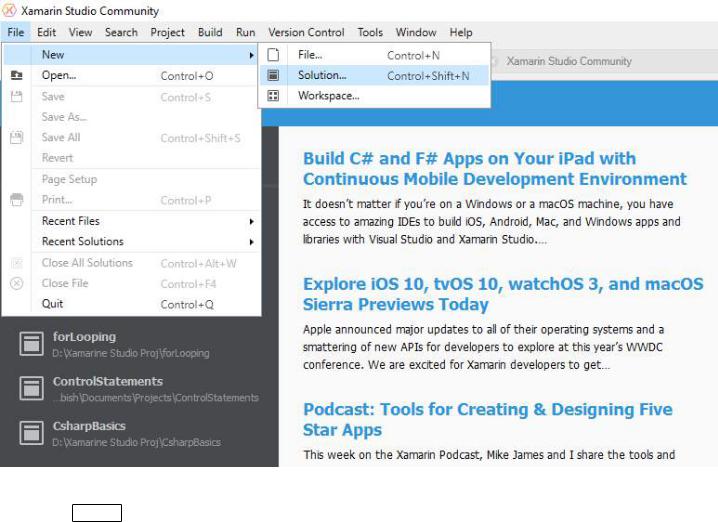The height and width of the screenshot is (522, 718).
Task: Click the ControlStatements solution icon
Action: coord(32,388)
